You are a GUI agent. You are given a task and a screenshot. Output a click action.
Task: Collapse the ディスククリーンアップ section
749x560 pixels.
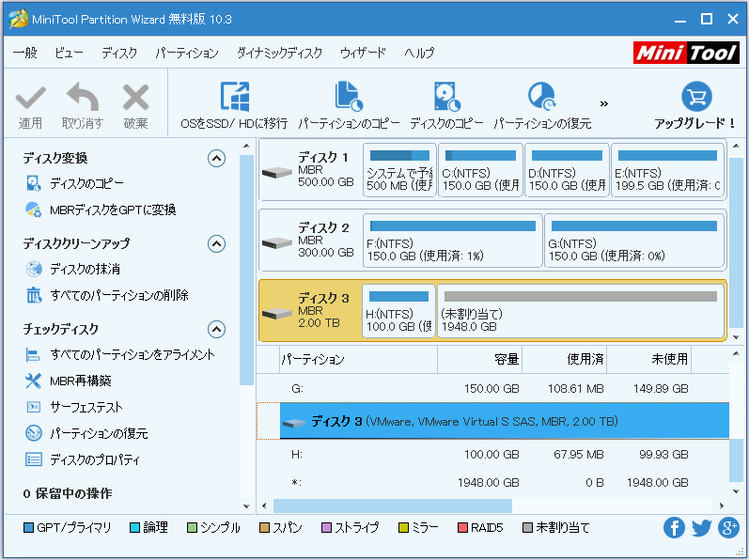(217, 243)
